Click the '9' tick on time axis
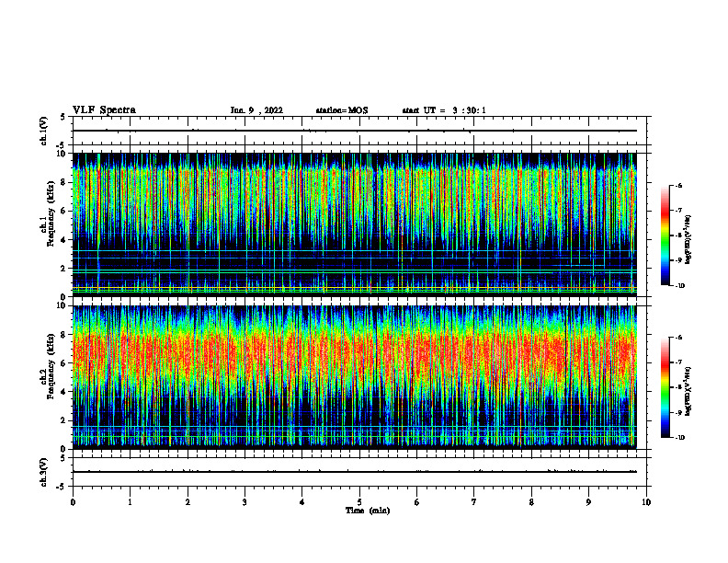Screen dimensions: 728x563 (588, 502)
